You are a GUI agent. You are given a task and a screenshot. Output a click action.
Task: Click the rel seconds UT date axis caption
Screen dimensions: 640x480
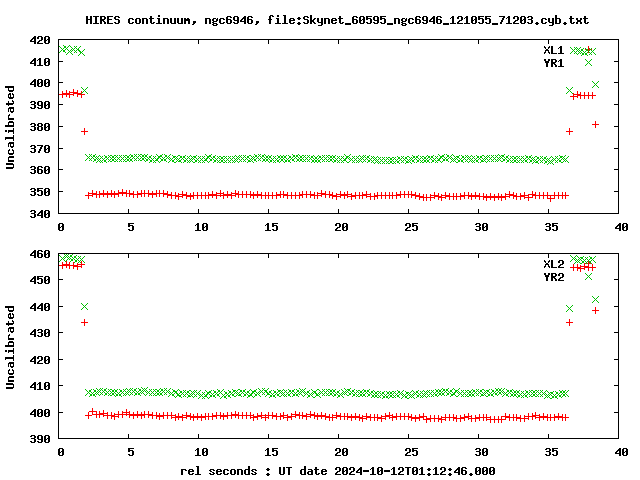tap(338, 471)
